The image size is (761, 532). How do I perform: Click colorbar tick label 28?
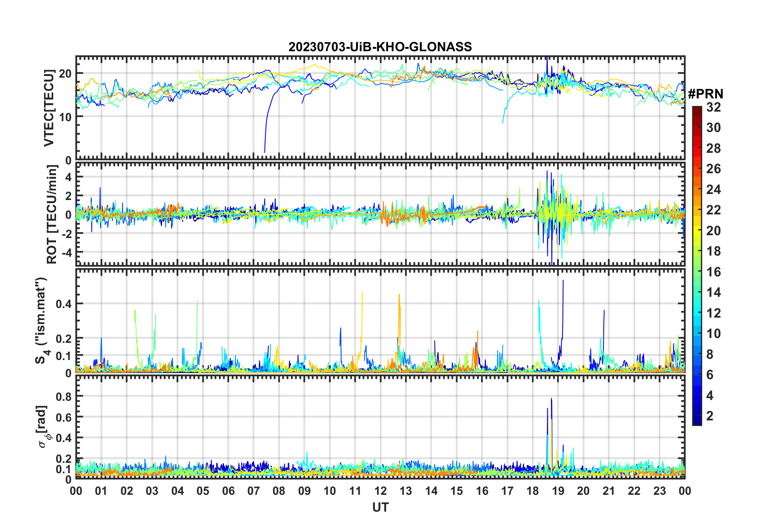(713, 148)
